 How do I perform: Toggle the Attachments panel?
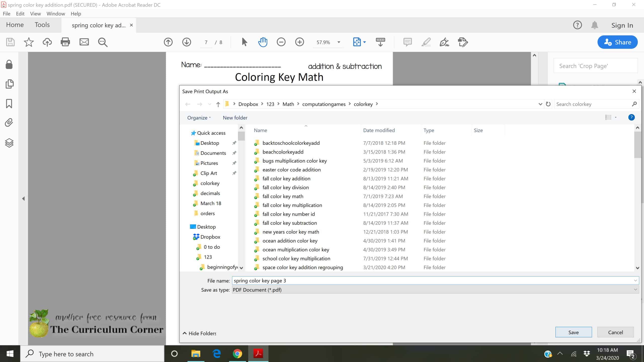pyautogui.click(x=9, y=123)
